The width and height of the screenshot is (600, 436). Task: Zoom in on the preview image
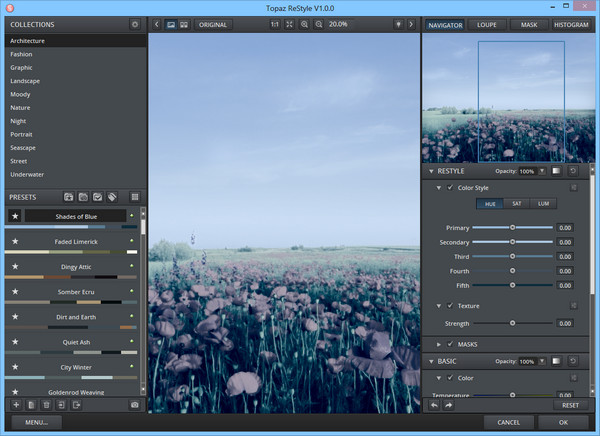click(303, 23)
